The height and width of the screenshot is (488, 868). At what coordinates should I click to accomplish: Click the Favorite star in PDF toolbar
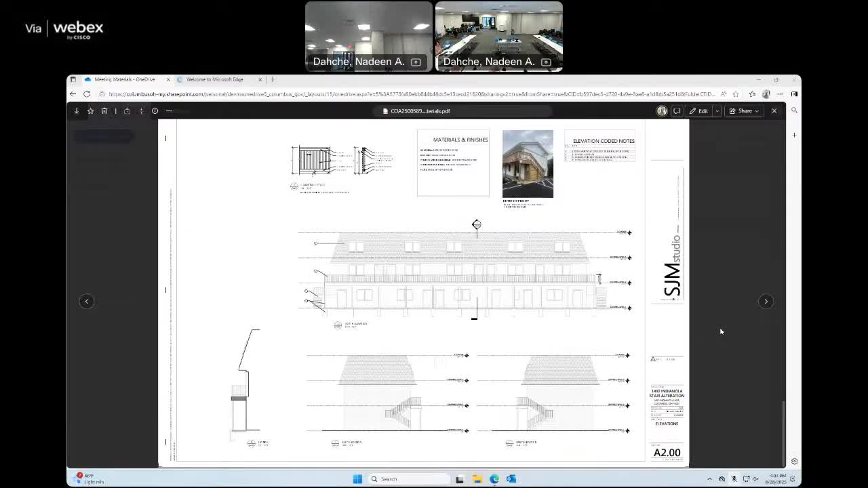tap(90, 111)
